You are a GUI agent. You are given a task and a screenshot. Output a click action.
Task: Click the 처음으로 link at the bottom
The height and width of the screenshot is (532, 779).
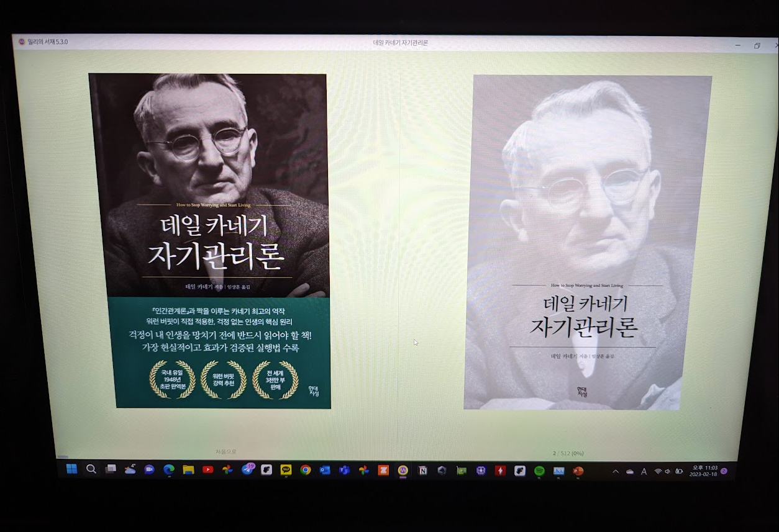click(226, 452)
